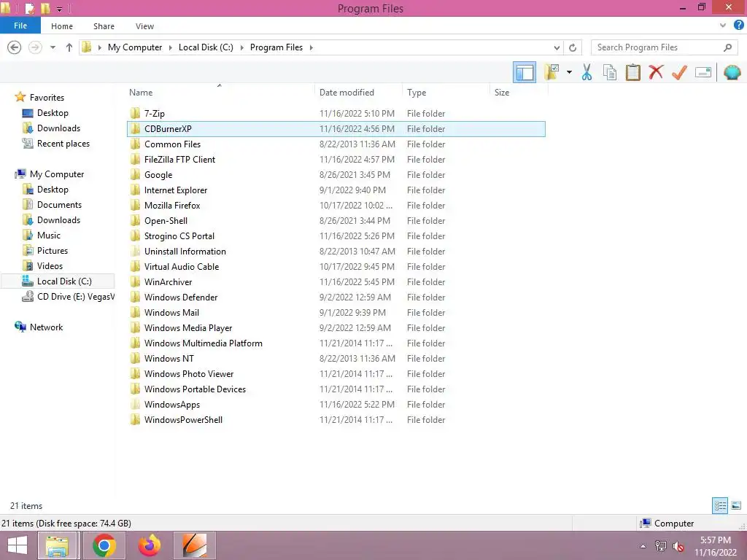Screen dimensions: 747x560
Task: Open the File menu
Action: 20,26
